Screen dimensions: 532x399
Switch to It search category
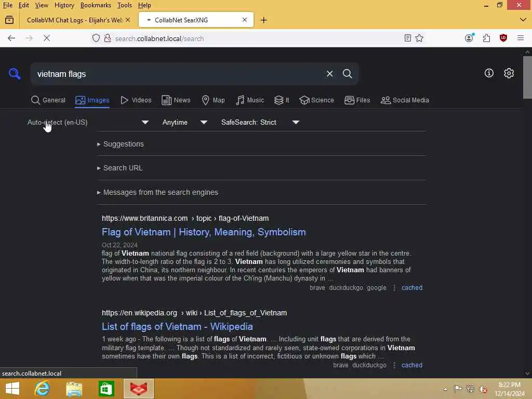coord(282,100)
